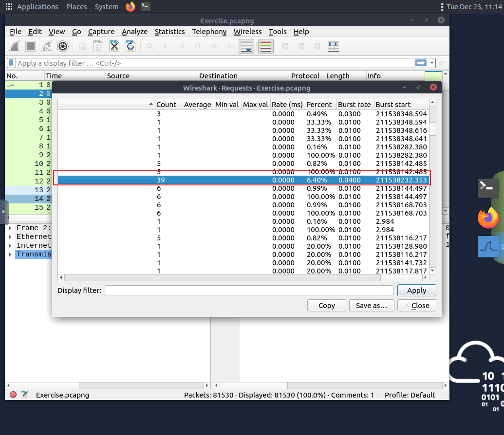This screenshot has width=504, height=435.
Task: Expand the Internet Protocol tree item
Action: pyautogui.click(x=10, y=245)
